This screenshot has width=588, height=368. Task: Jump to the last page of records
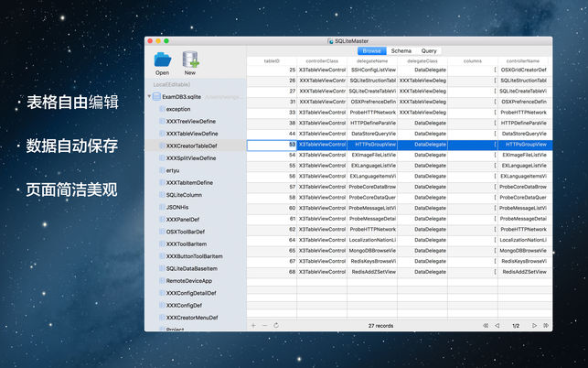tap(546, 325)
